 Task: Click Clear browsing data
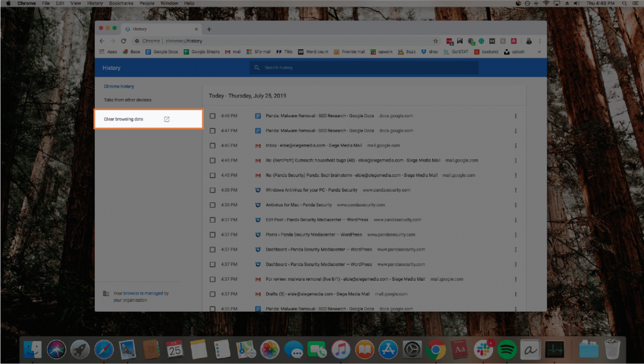pyautogui.click(x=125, y=118)
